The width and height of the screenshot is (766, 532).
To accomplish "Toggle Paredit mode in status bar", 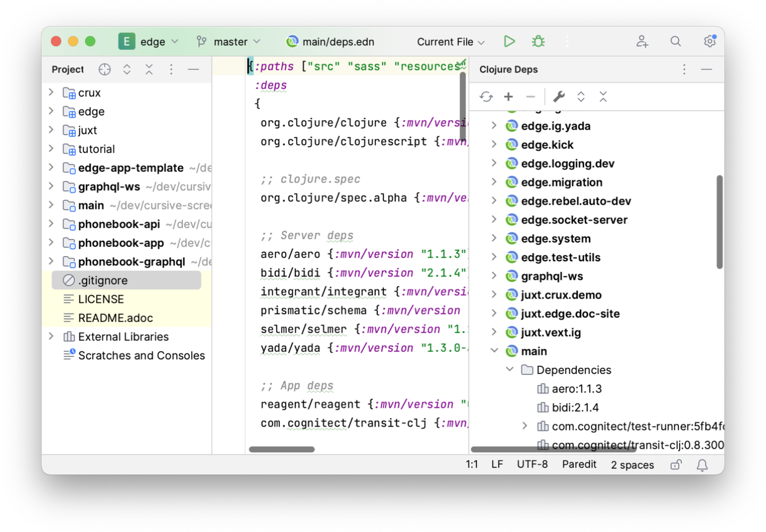I will [x=579, y=464].
